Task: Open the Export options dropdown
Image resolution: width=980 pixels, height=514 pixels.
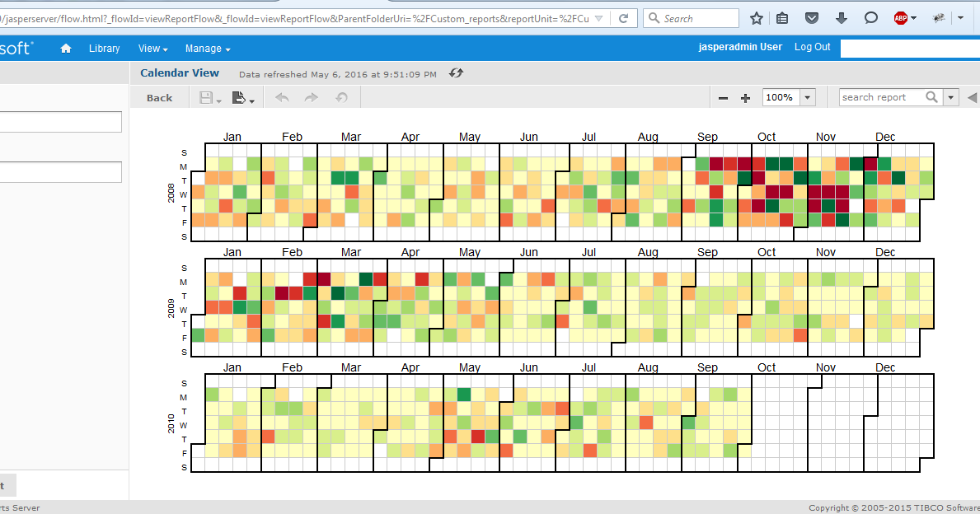Action: click(x=251, y=100)
